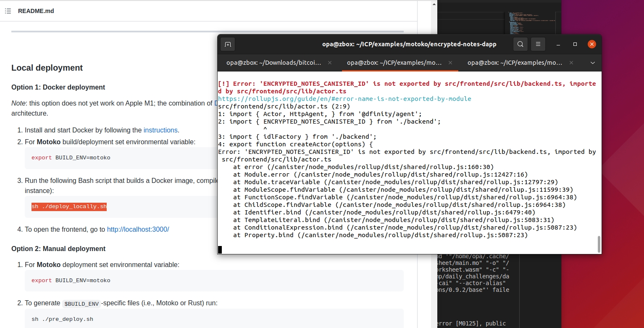The width and height of the screenshot is (644, 328).
Task: Expand the terminal tab list chevron
Action: pyautogui.click(x=593, y=63)
